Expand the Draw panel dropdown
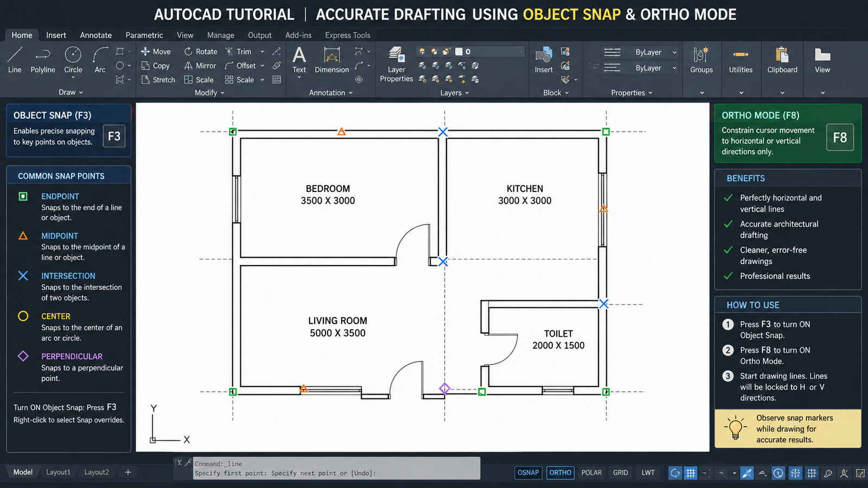The image size is (868, 488). click(x=71, y=93)
